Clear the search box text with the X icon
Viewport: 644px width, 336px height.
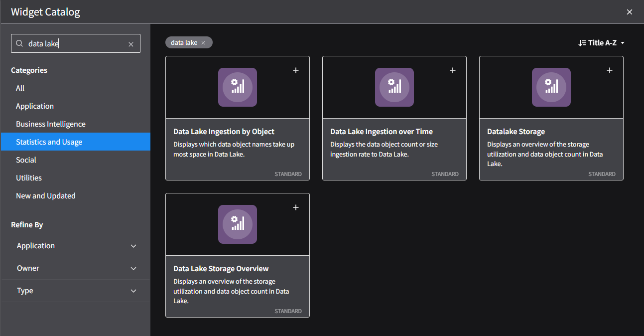click(131, 44)
